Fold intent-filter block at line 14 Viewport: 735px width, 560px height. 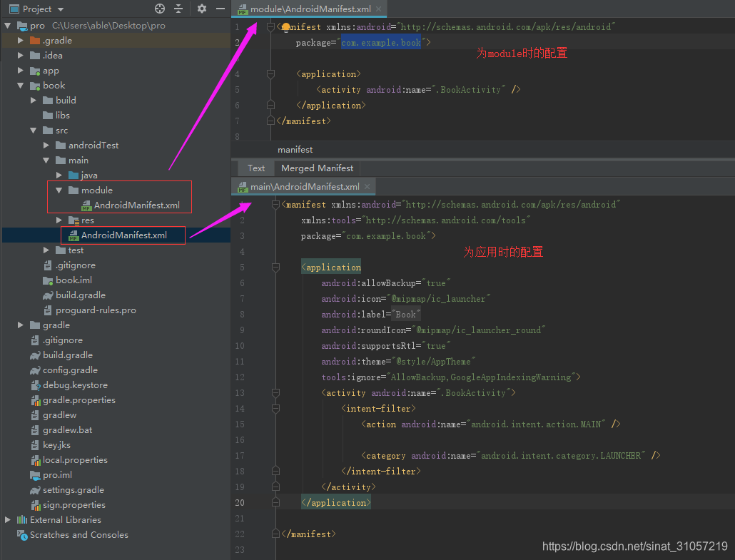[x=275, y=409]
